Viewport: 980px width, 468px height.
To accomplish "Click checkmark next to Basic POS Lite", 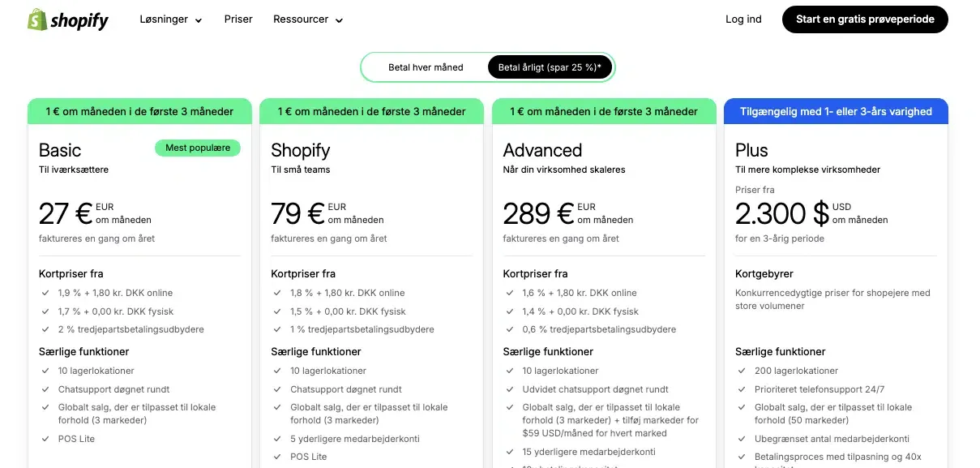I will [45, 439].
